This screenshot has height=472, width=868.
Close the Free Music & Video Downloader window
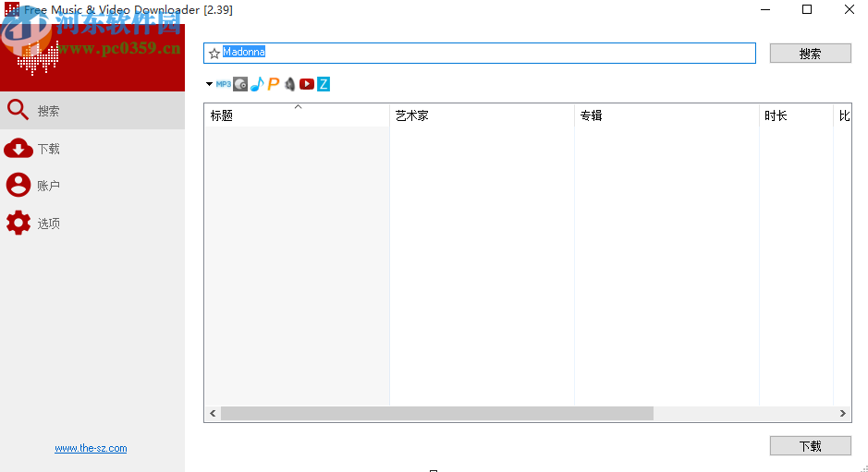[850, 9]
